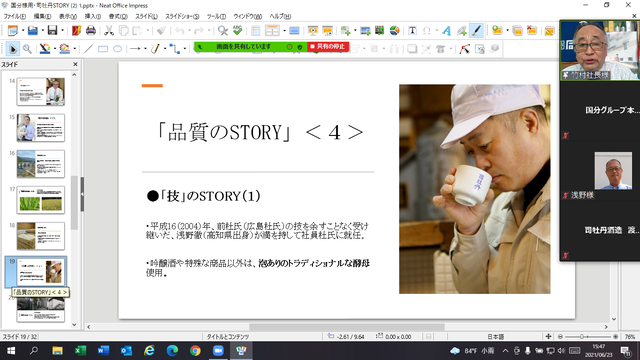The width and height of the screenshot is (640, 360).
Task: Open the Lines and Arrows dropdown
Action: [x=145, y=49]
